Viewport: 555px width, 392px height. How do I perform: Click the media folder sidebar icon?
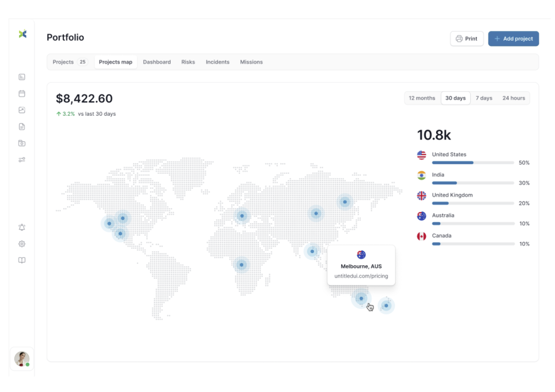(x=22, y=143)
